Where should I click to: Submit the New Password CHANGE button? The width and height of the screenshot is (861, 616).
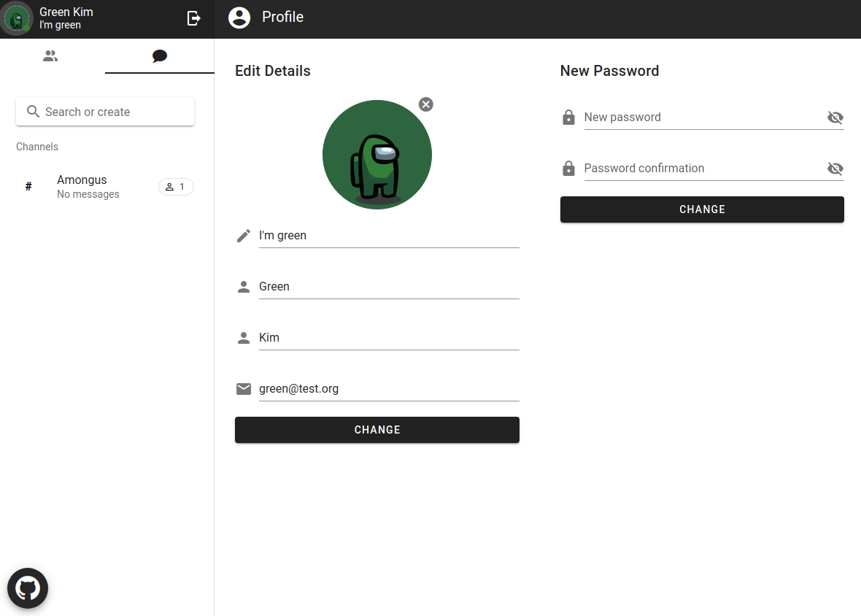(x=702, y=209)
